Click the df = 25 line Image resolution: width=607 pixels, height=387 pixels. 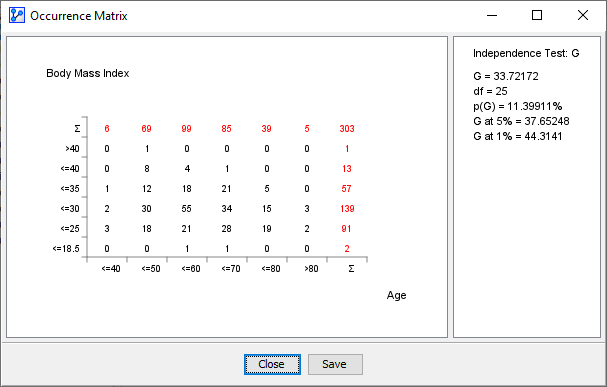click(490, 91)
